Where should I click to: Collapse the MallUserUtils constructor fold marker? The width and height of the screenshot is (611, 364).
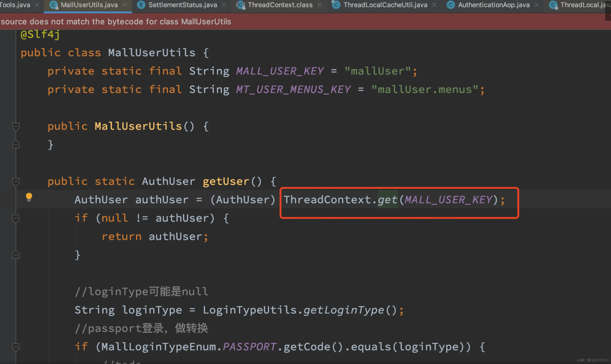(x=16, y=127)
